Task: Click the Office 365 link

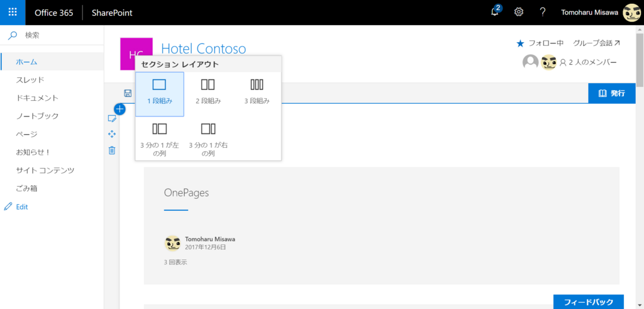Action: [x=54, y=13]
